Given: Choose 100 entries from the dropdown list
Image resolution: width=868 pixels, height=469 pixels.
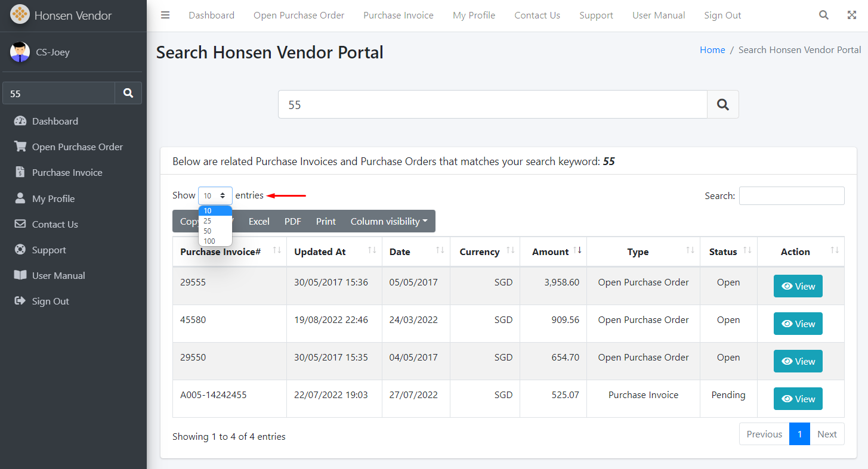Looking at the screenshot, I should click(x=209, y=241).
